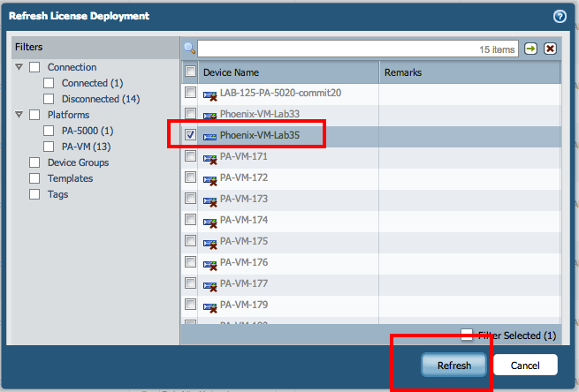The image size is (579, 392).
Task: Sort by the Device Name column header
Action: point(288,72)
